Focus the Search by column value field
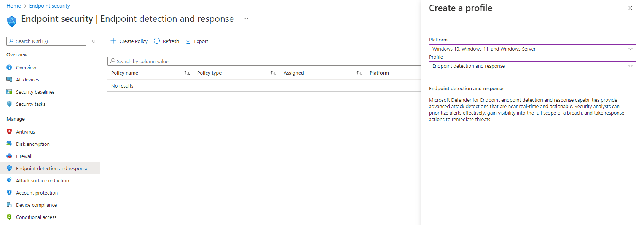Viewport: 644px width, 225px height. tap(264, 61)
